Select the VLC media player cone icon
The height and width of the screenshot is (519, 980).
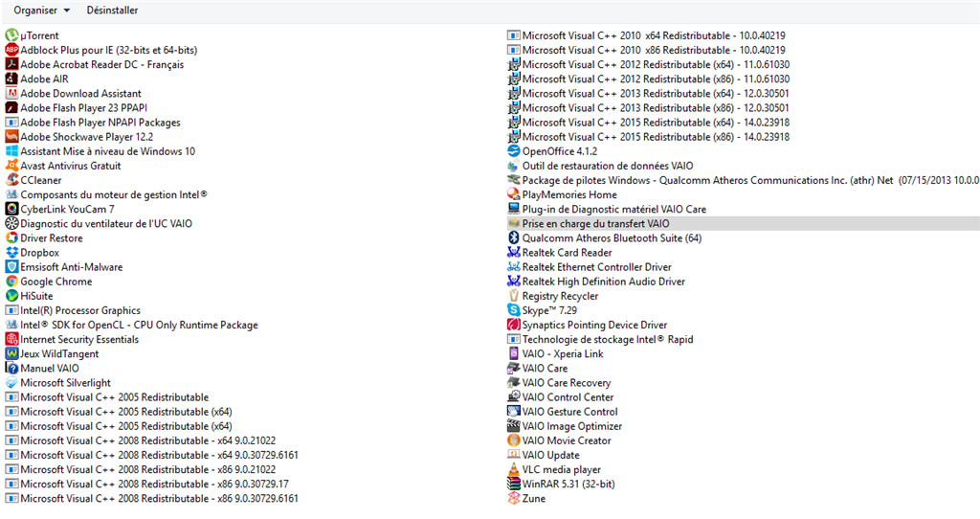[x=513, y=469]
